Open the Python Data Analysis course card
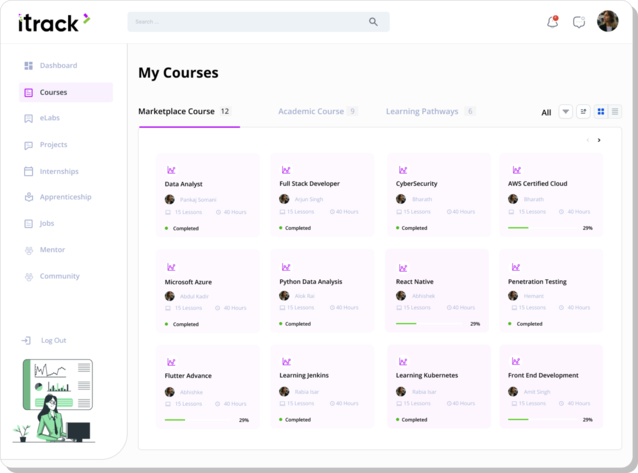The width and height of the screenshot is (638, 473). (x=322, y=291)
